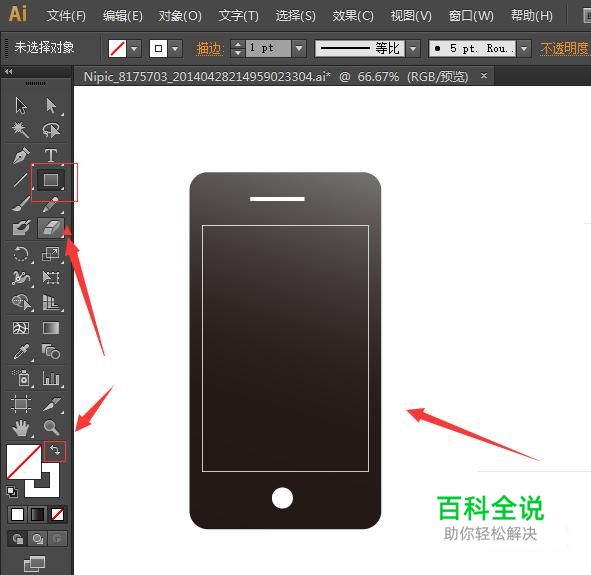Select the Column Graph tool
Screen dimensions: 591x575
(x=51, y=378)
